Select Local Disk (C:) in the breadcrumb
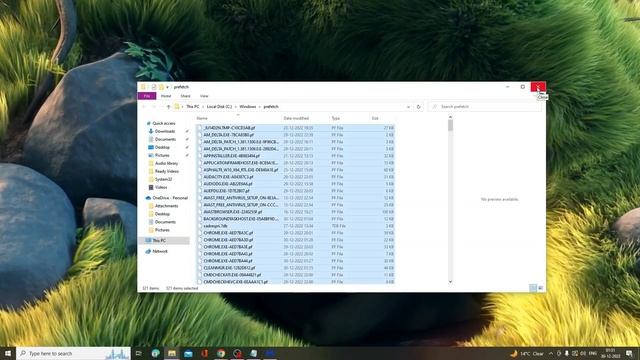640x360 pixels. point(219,107)
